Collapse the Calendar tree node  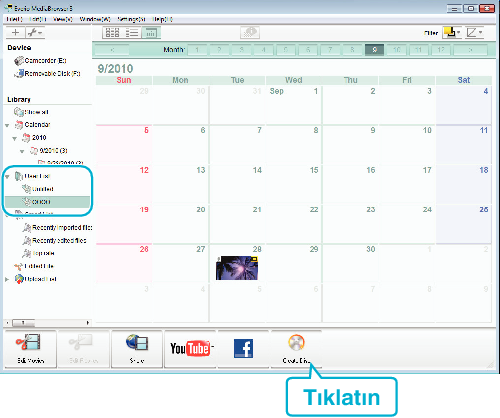pyautogui.click(x=7, y=125)
